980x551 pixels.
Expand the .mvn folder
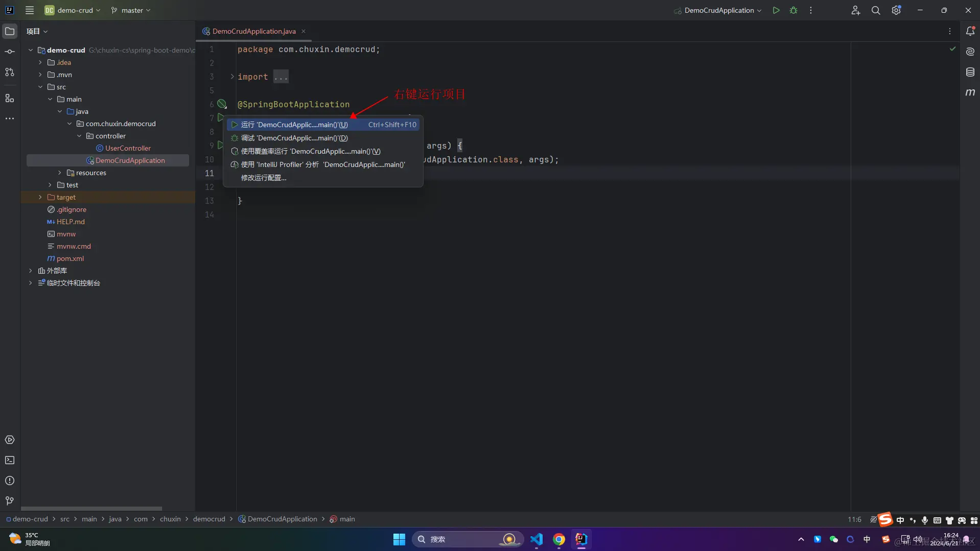(40, 75)
